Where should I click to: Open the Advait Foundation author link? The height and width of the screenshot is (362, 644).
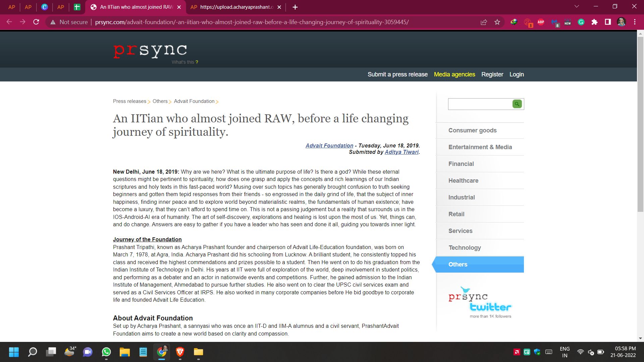pos(329,145)
